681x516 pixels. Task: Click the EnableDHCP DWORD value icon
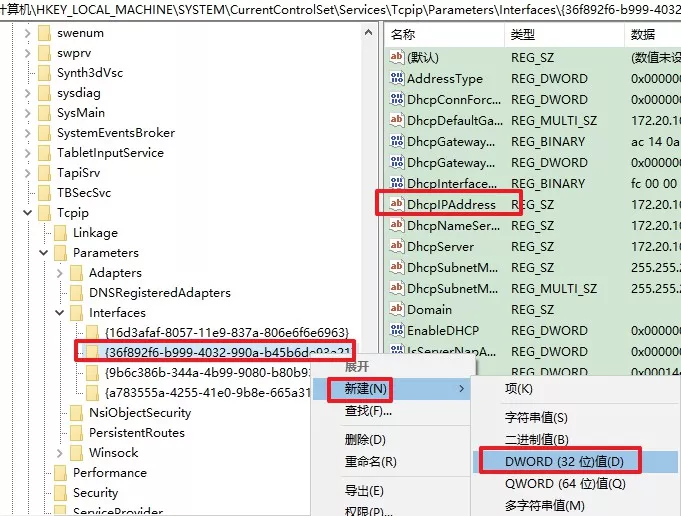(x=396, y=331)
